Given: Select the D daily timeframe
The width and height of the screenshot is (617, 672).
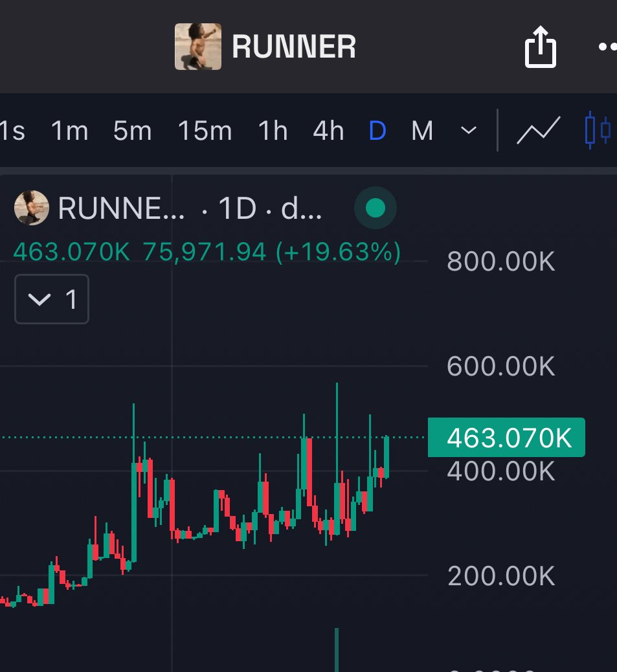Looking at the screenshot, I should [x=377, y=131].
